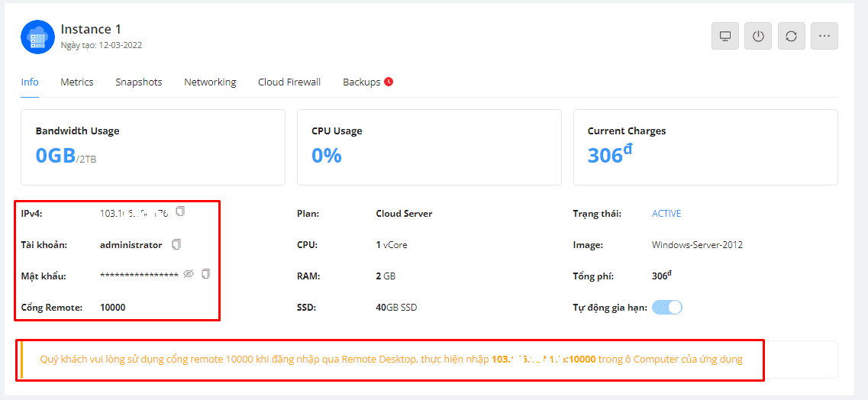Open the Cloud Firewall tab

coord(289,82)
